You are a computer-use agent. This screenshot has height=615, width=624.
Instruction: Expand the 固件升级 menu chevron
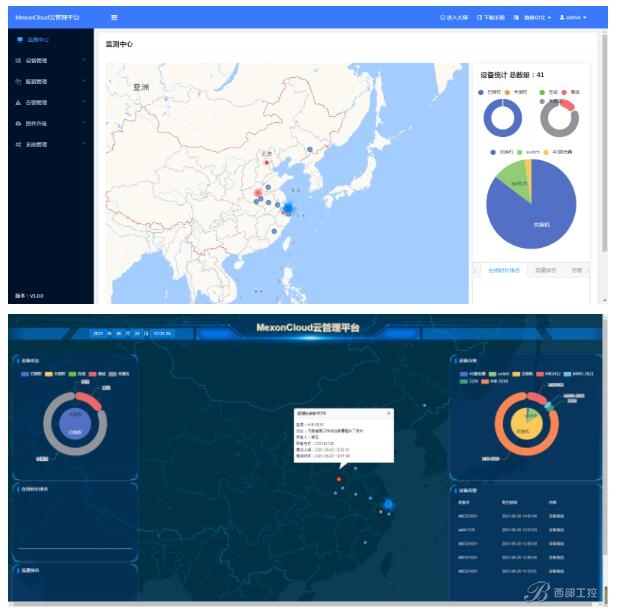coord(84,123)
